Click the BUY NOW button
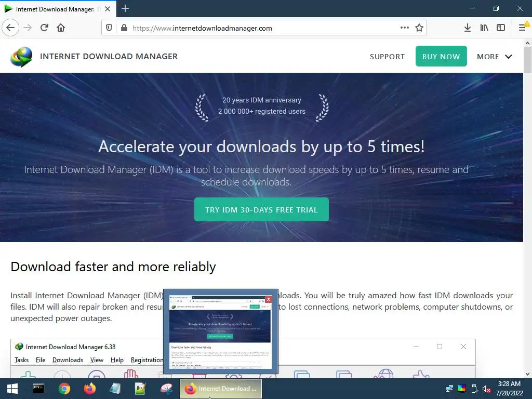 pyautogui.click(x=441, y=56)
